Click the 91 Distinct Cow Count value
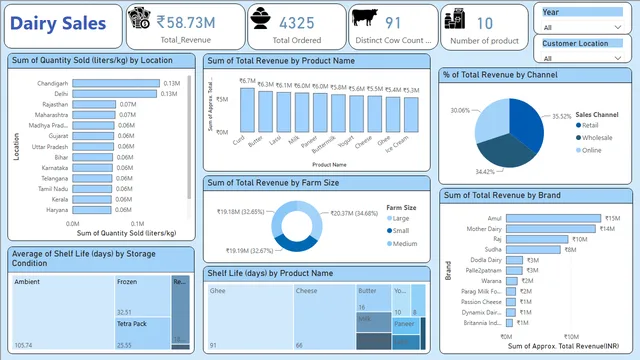The image size is (640, 360). point(393,23)
